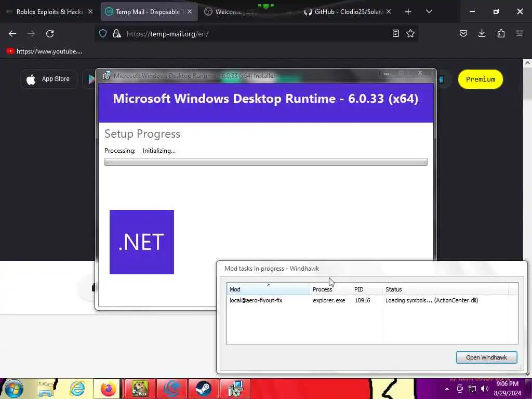Image resolution: width=532 pixels, height=399 pixels.
Task: Click the .NET logo image
Action: (x=142, y=242)
